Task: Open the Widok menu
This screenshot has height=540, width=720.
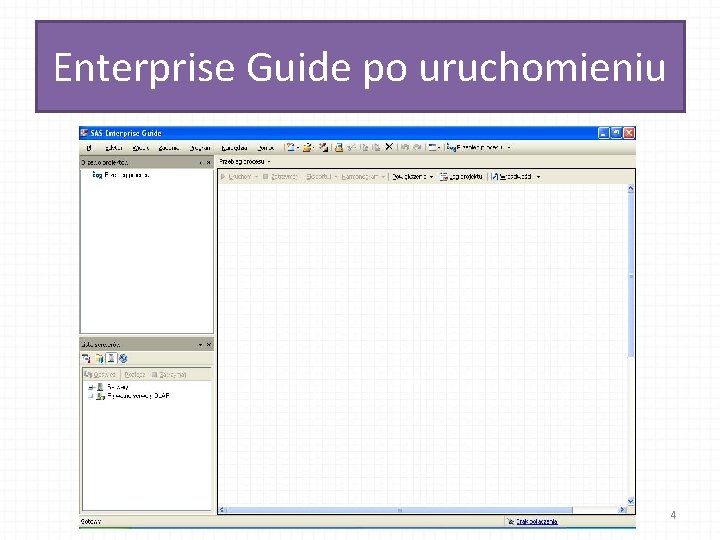Action: pos(141,148)
